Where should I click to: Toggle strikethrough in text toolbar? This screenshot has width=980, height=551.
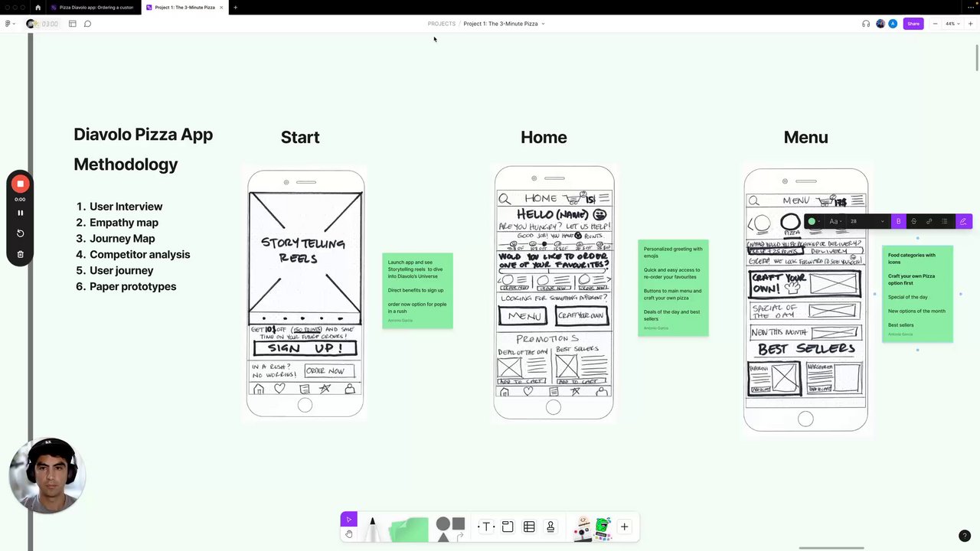coord(913,221)
